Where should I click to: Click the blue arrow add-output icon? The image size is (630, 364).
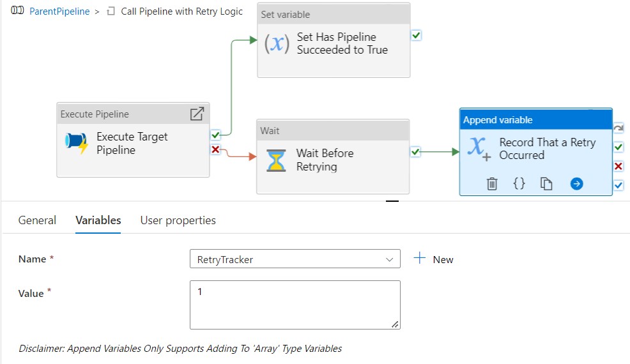coord(576,184)
